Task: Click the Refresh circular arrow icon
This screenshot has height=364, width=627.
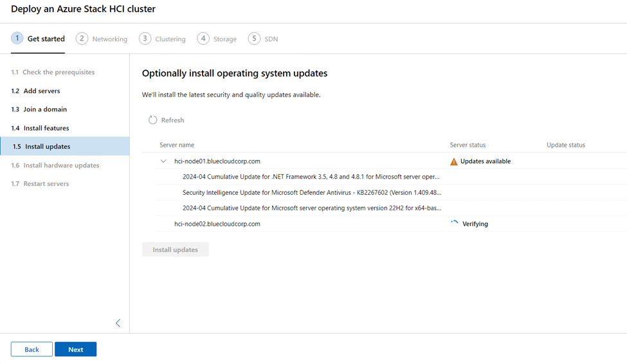Action: 153,120
